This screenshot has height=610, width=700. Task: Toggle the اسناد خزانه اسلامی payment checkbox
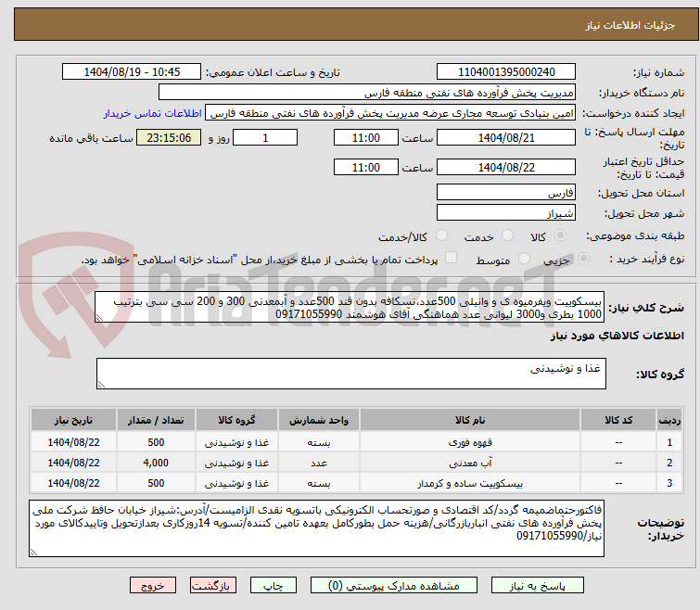coord(452,258)
